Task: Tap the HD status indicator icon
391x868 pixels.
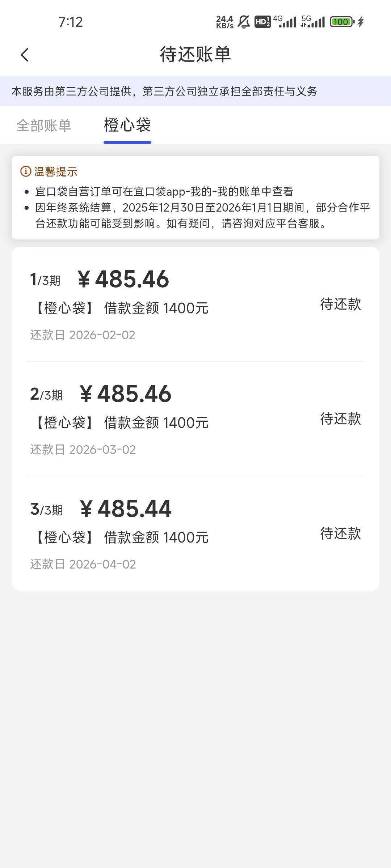Action: point(262,22)
